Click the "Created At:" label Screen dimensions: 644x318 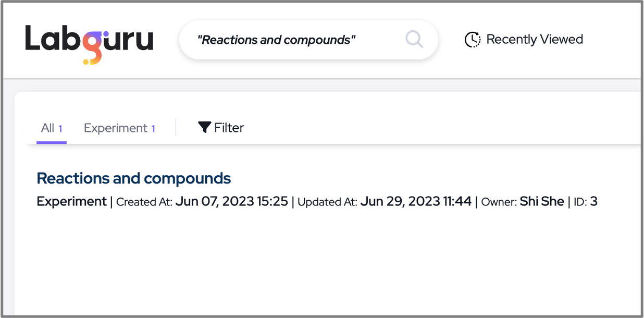[x=144, y=202]
